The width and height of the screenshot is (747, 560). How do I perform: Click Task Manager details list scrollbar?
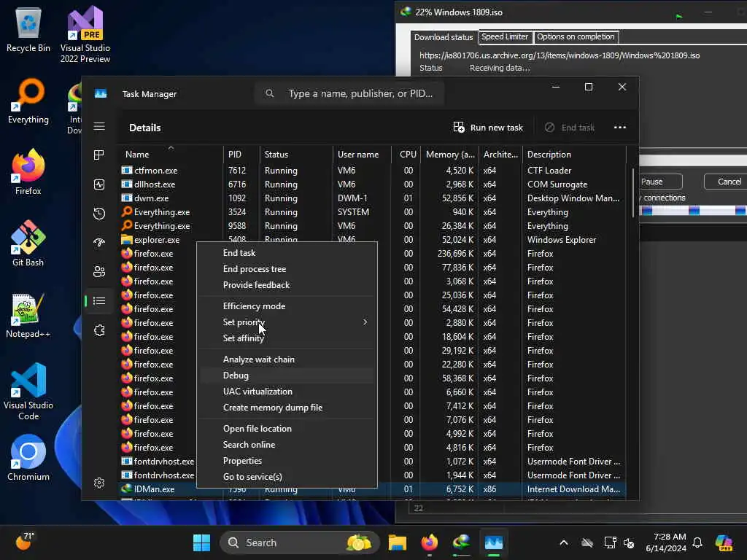[633, 192]
